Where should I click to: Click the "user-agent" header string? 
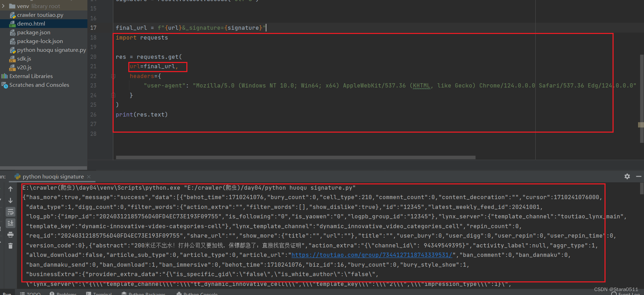165,85
